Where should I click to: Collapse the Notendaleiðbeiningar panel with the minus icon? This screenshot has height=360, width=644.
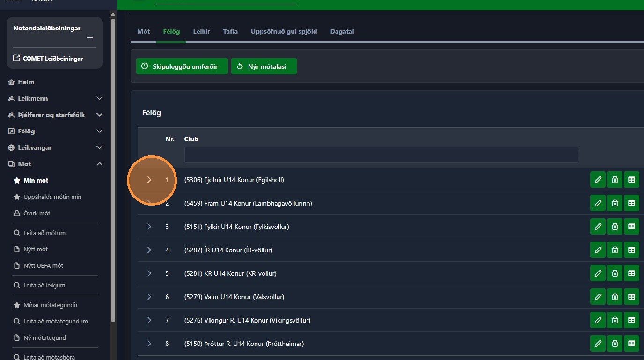[90, 37]
